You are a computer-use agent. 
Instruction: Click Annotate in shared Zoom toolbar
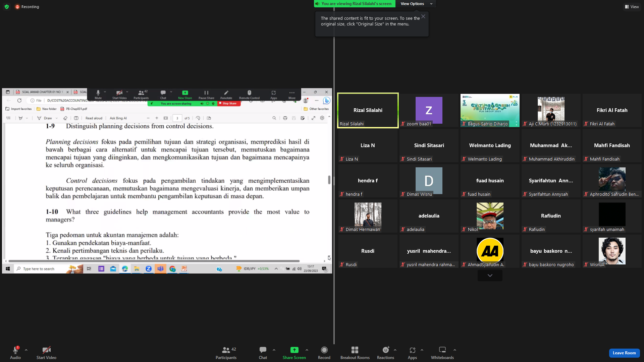coord(226,95)
